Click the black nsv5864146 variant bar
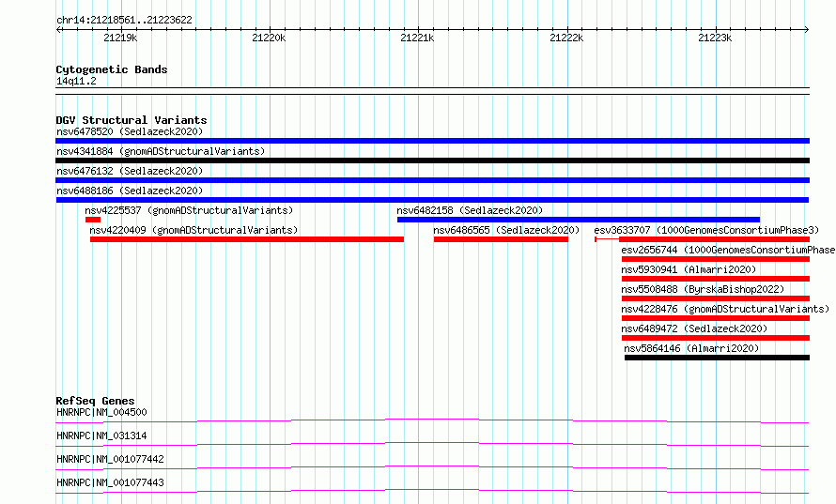836x504 pixels. coord(717,358)
